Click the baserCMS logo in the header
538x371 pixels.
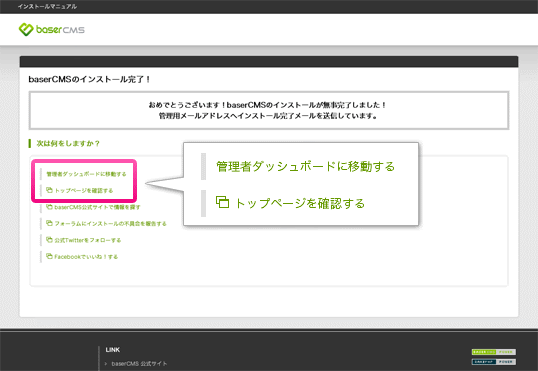pyautogui.click(x=51, y=30)
